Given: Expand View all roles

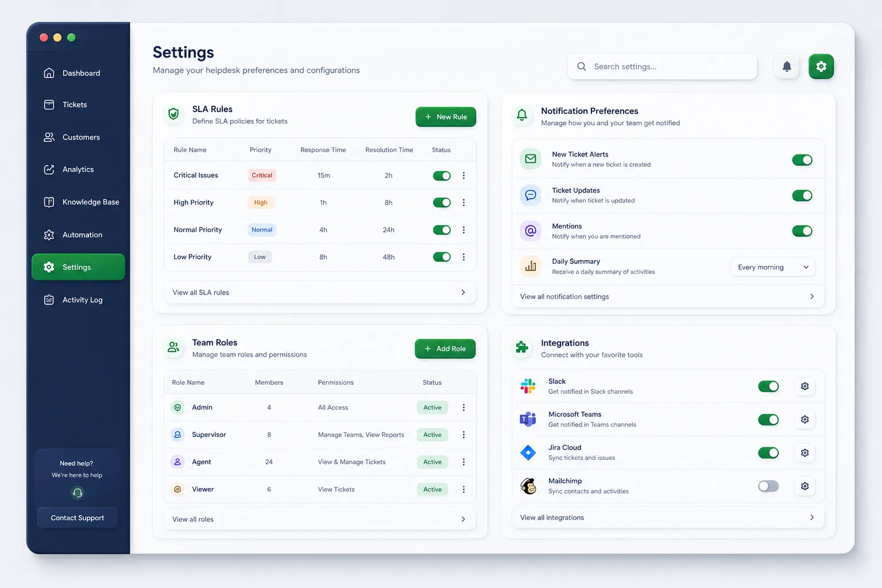Looking at the screenshot, I should pos(320,519).
